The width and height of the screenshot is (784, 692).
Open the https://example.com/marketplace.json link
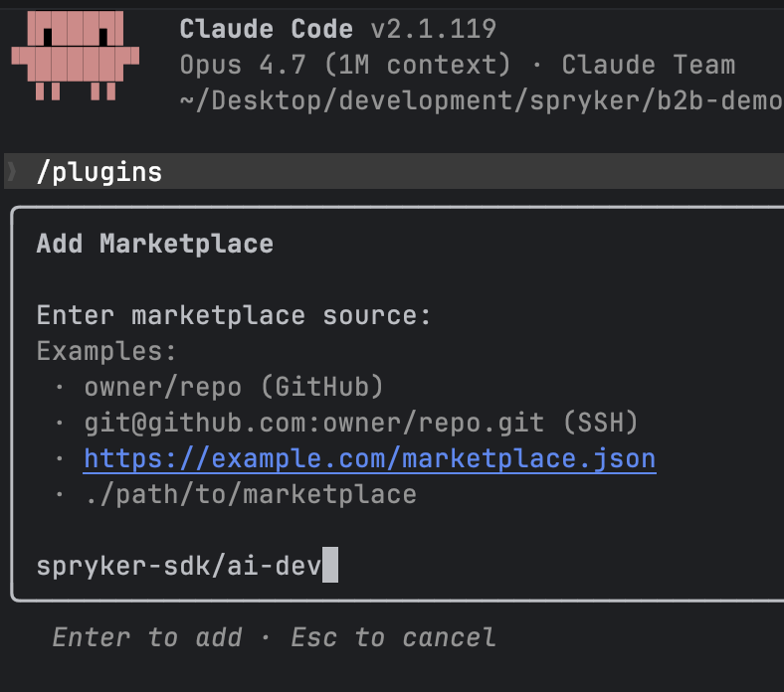370,458
